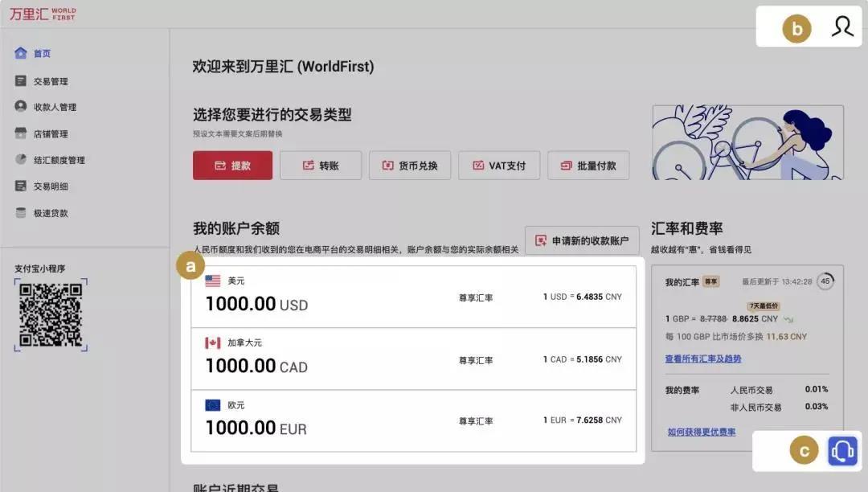The height and width of the screenshot is (492, 868).
Task: Select the 1000.00 CAD balance row
Action: 414,359
